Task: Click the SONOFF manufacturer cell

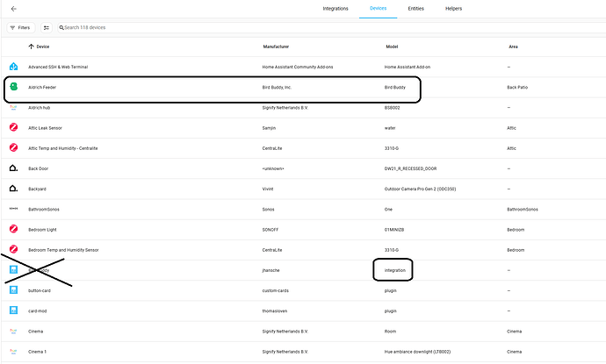Action: coord(271,230)
